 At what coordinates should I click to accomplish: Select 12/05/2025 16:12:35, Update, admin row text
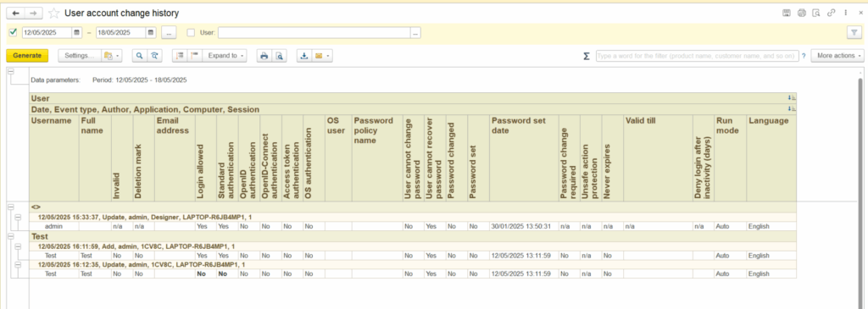[142, 264]
